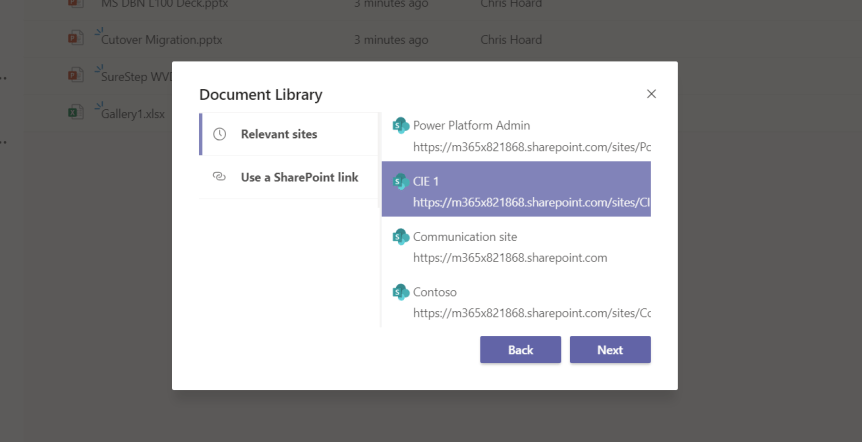This screenshot has height=442, width=862.
Task: Select the Power Platform Admin site name
Action: coord(471,125)
